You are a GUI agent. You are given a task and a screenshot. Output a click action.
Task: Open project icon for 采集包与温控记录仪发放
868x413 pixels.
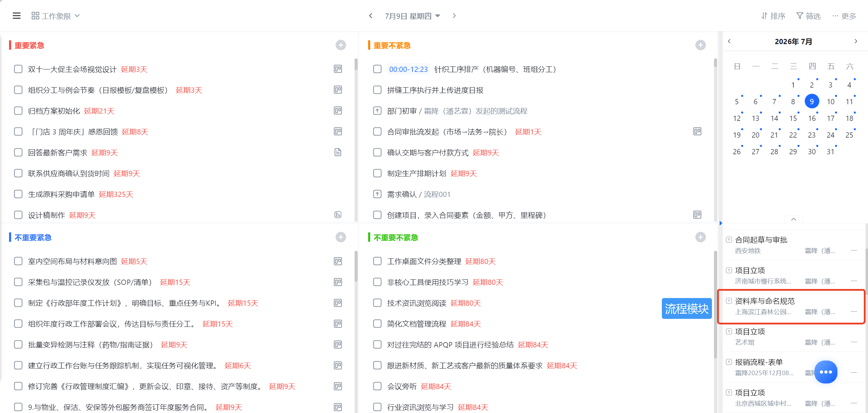point(338,282)
